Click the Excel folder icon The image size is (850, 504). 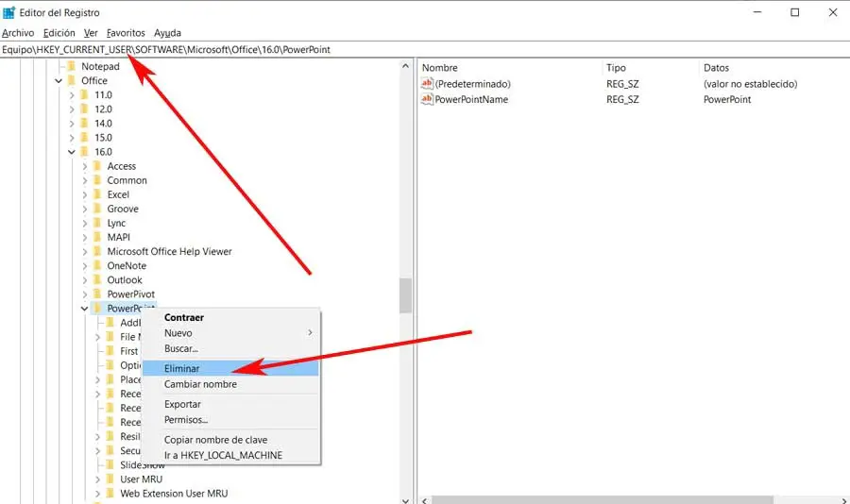pyautogui.click(x=97, y=194)
